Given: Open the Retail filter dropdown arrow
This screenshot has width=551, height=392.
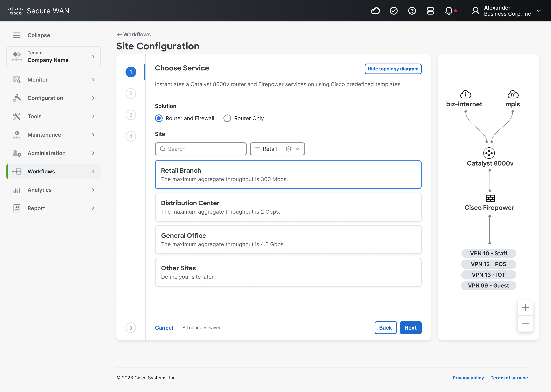Looking at the screenshot, I should [297, 149].
